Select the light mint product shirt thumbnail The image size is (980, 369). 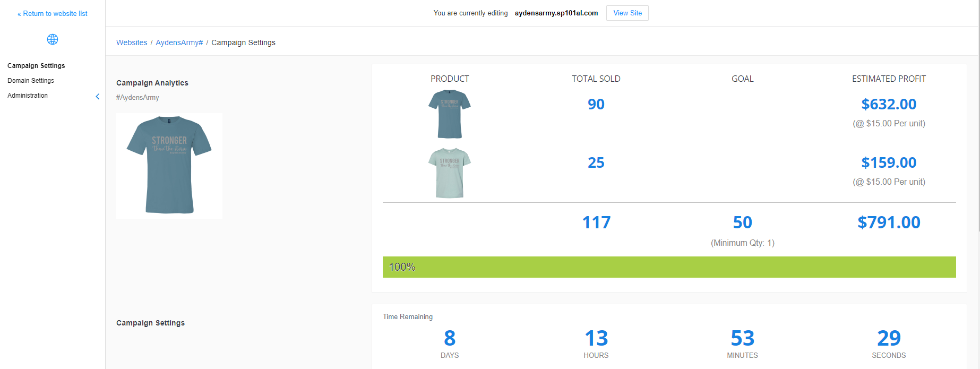pyautogui.click(x=450, y=173)
